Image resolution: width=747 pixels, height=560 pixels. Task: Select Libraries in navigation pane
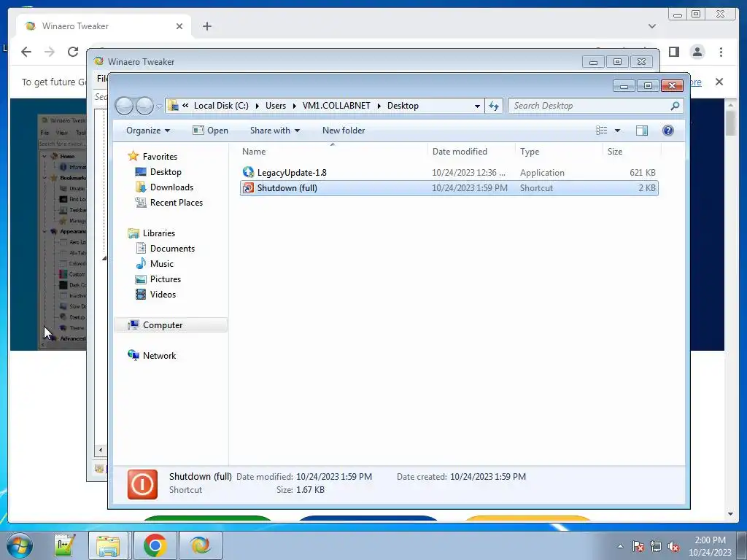coord(158,233)
